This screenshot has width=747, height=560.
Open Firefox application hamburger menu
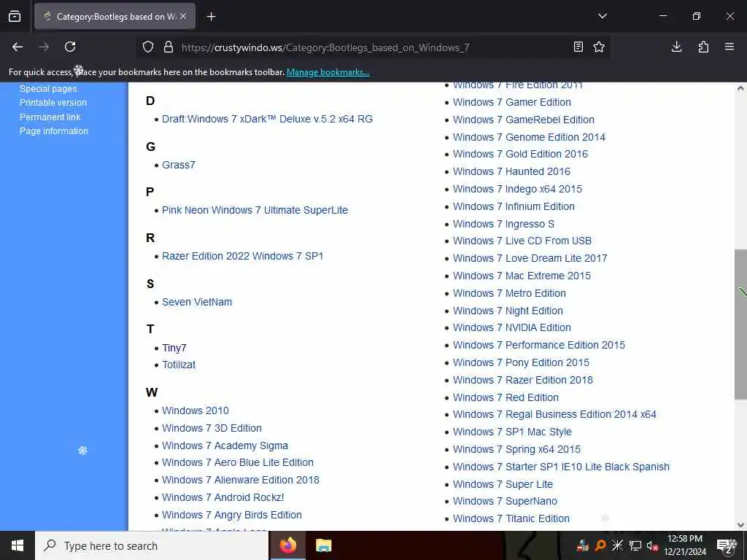coord(729,47)
